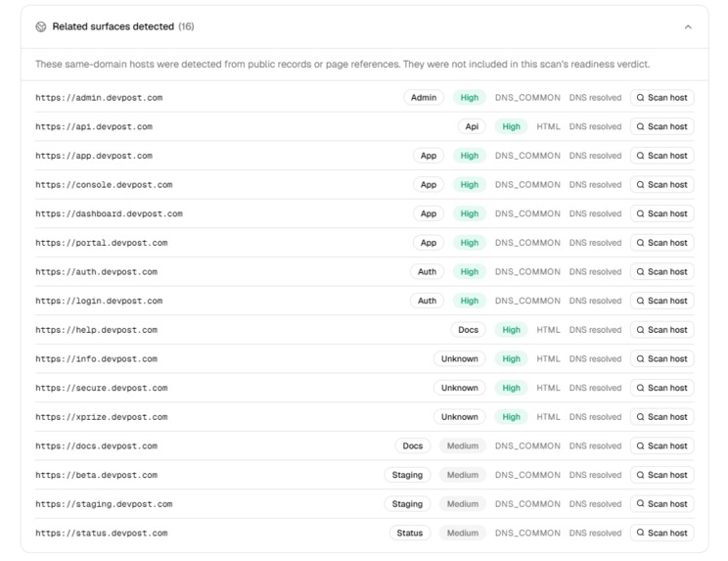This screenshot has height=561, width=728.
Task: Select the https://auth.devpost.com URL text
Action: pos(97,271)
